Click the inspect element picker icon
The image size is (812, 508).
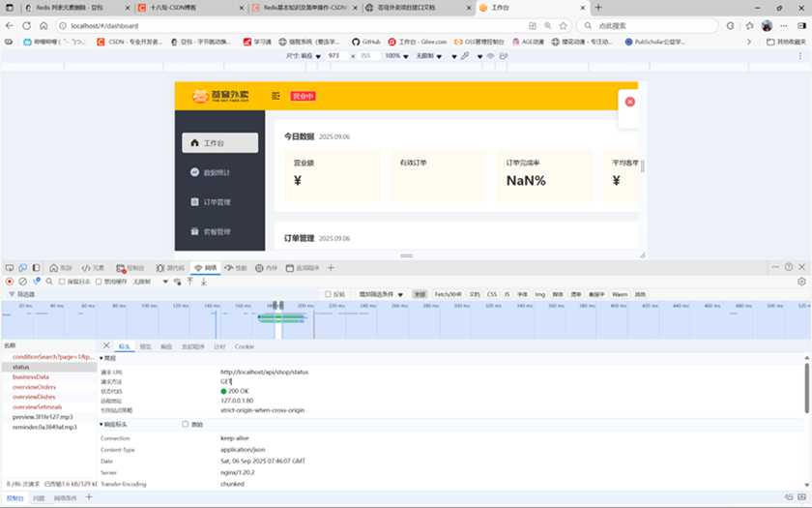coord(10,268)
